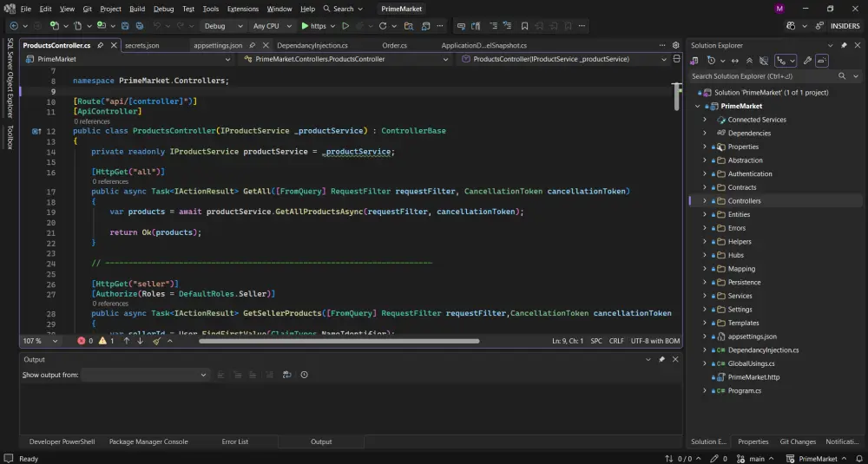Open the Show output from dropdown
Viewport: 868px width, 464px height.
pos(145,375)
